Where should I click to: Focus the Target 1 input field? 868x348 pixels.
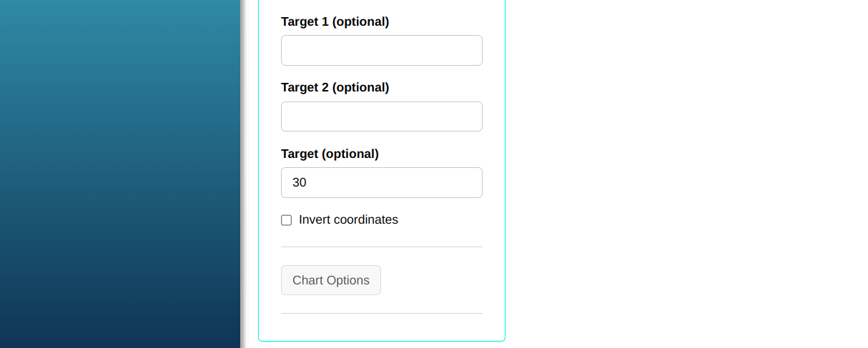pyautogui.click(x=381, y=51)
